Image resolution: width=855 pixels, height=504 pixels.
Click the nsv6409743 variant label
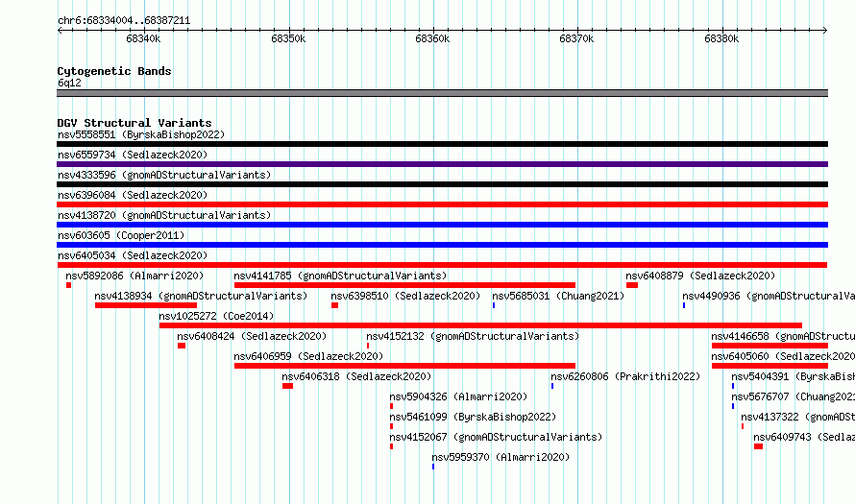804,437
